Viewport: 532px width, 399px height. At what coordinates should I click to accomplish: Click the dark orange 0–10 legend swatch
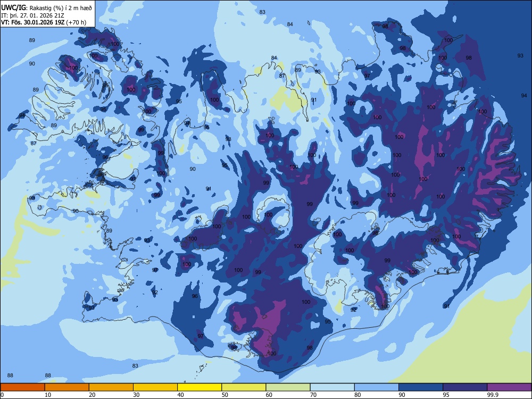[22, 387]
